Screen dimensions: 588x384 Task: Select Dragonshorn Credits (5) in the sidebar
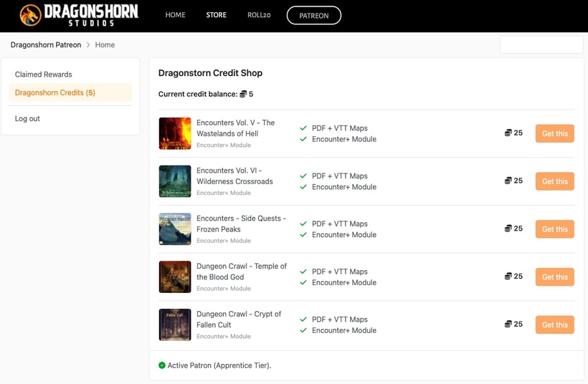pos(70,92)
